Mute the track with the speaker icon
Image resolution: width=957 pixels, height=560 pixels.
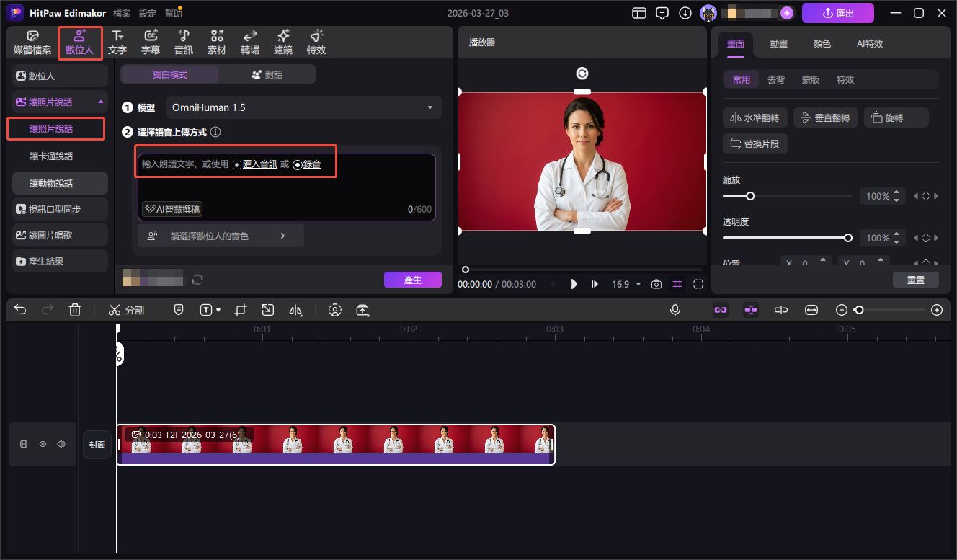tap(61, 444)
